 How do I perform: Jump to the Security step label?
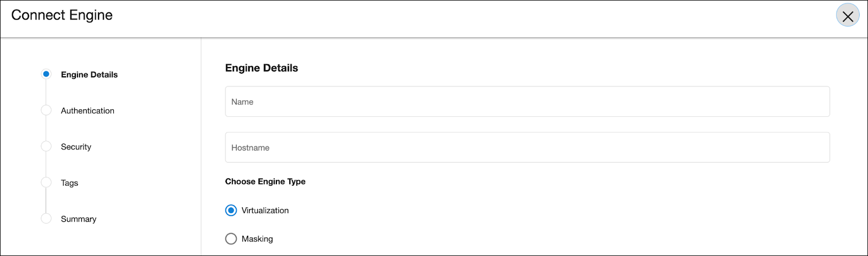click(x=76, y=147)
